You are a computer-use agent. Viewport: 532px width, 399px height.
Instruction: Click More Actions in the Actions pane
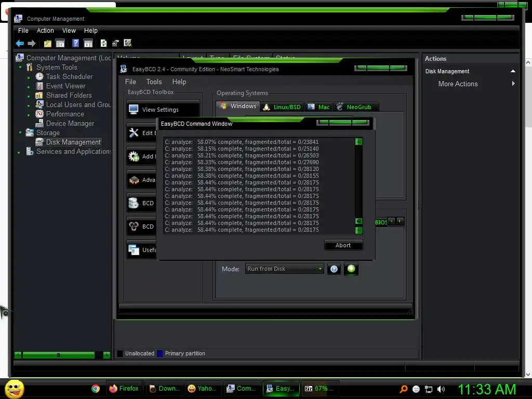(x=458, y=84)
